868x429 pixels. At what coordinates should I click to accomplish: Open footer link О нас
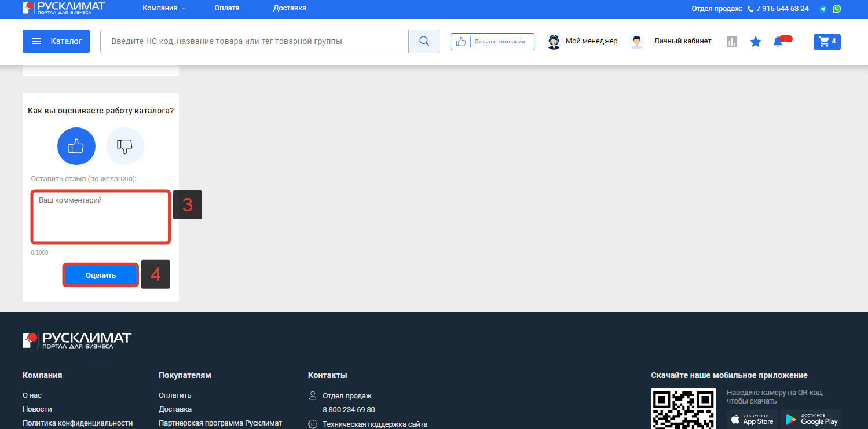[x=32, y=395]
